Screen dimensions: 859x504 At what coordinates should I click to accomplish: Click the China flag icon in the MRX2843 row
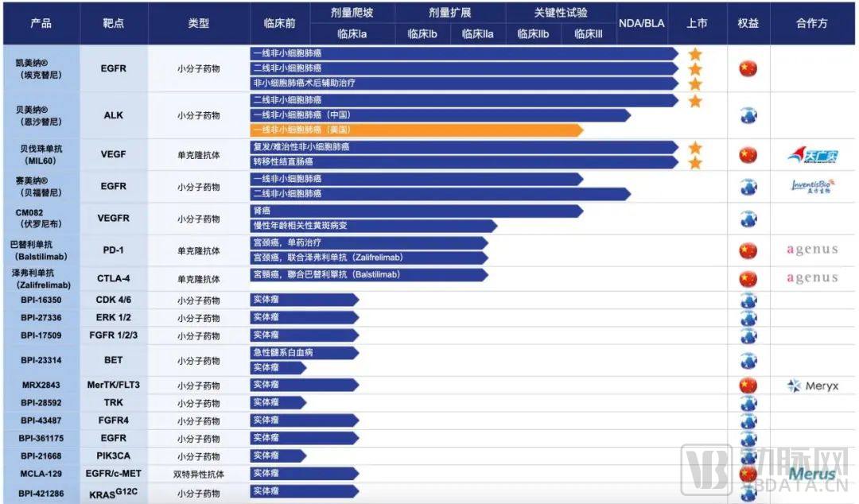point(747,385)
